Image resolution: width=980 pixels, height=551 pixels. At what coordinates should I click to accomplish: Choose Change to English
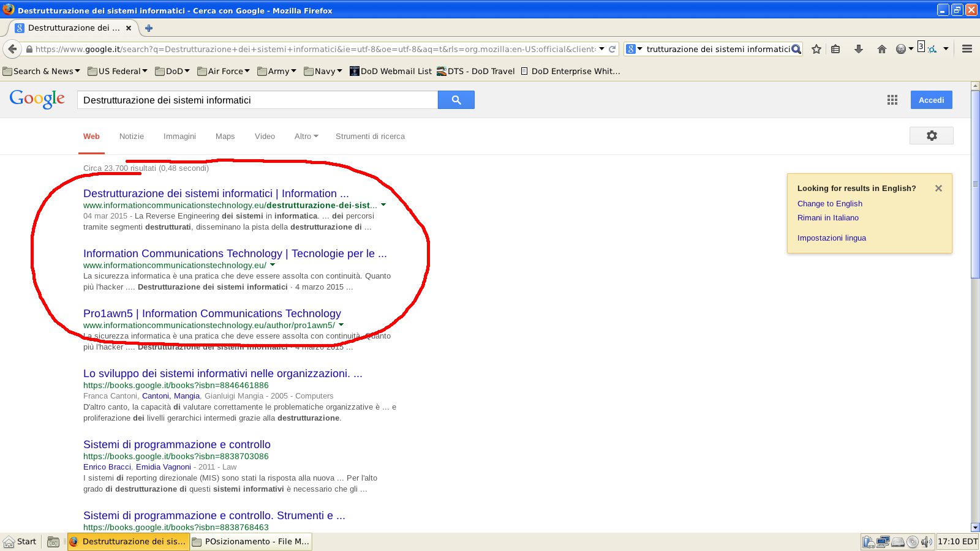[x=829, y=203]
